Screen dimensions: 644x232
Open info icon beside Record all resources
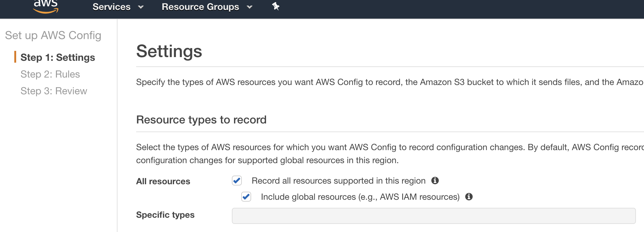coord(435,181)
